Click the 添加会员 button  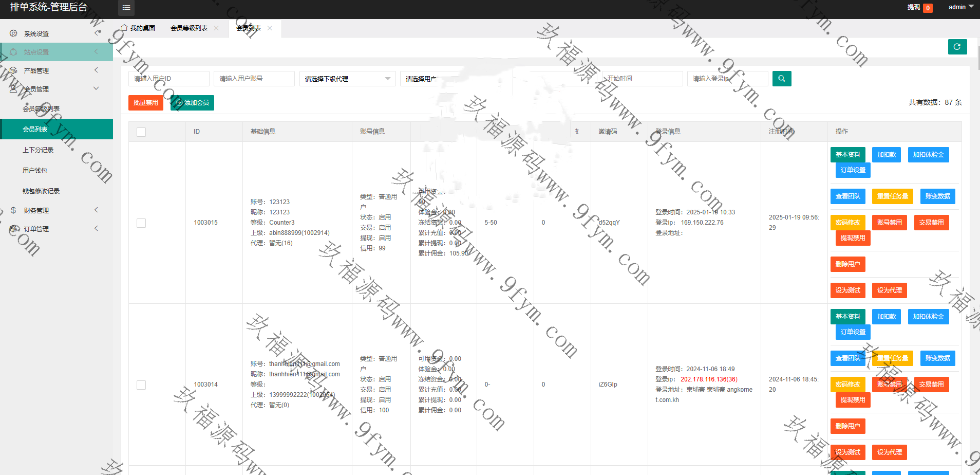tap(192, 103)
